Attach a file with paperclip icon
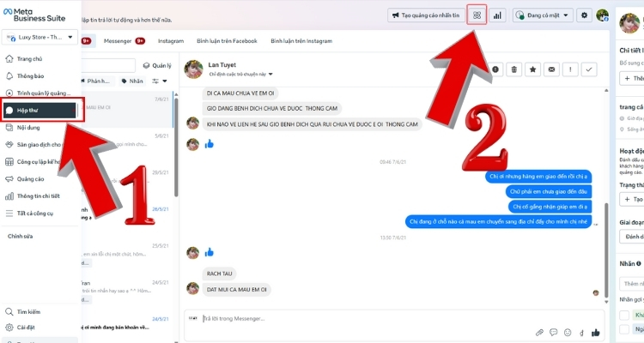Image resolution: width=644 pixels, height=343 pixels. click(539, 333)
